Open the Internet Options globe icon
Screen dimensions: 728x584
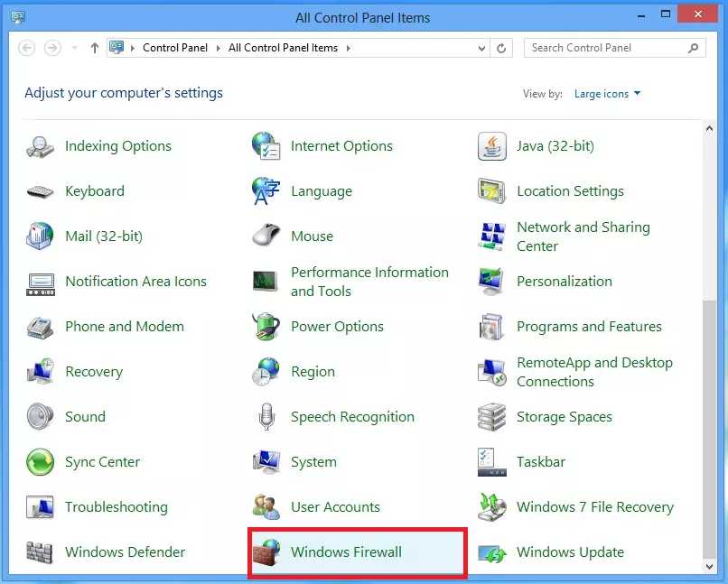click(266, 146)
